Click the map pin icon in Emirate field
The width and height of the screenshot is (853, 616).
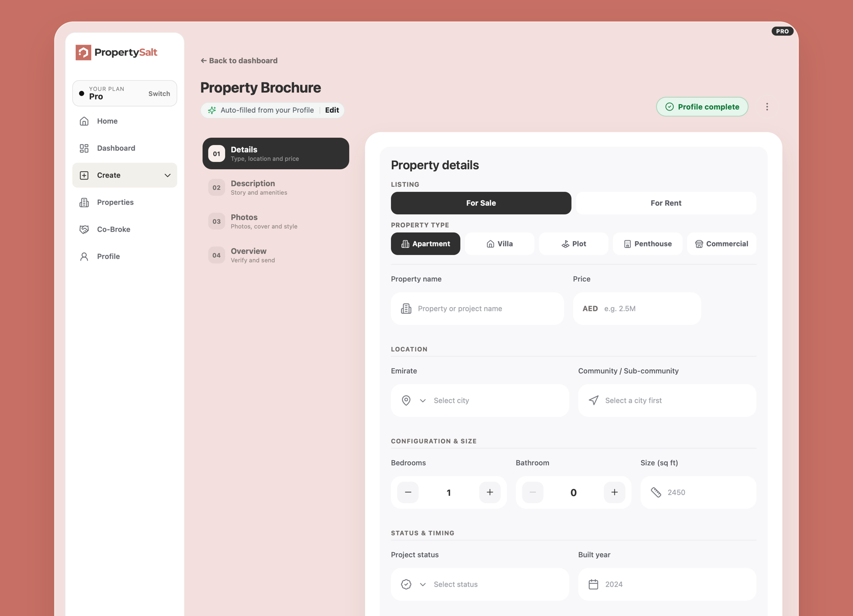point(406,400)
